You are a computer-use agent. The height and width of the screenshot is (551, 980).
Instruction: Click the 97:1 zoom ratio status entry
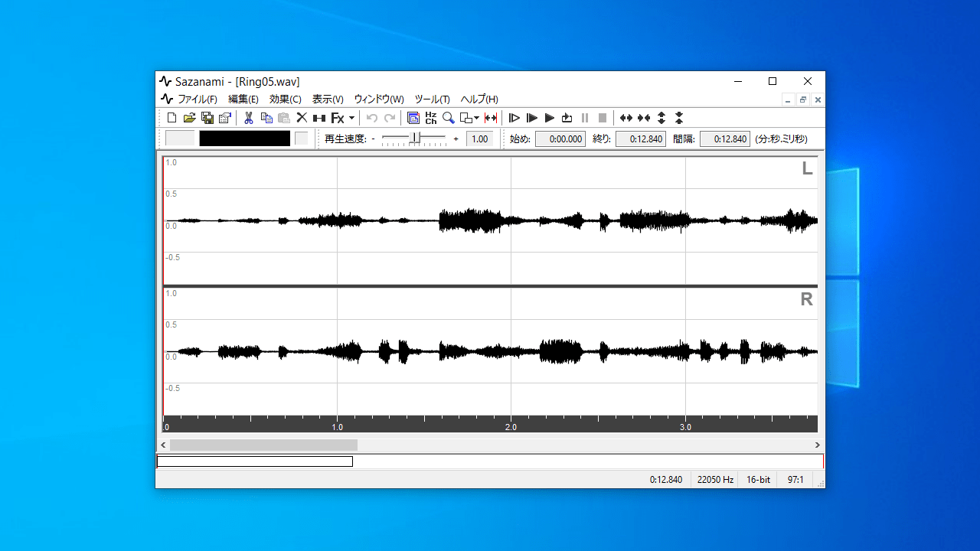pyautogui.click(x=795, y=480)
